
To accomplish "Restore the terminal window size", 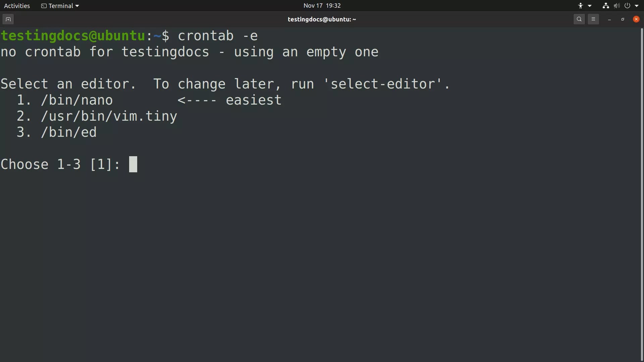I will click(x=623, y=19).
